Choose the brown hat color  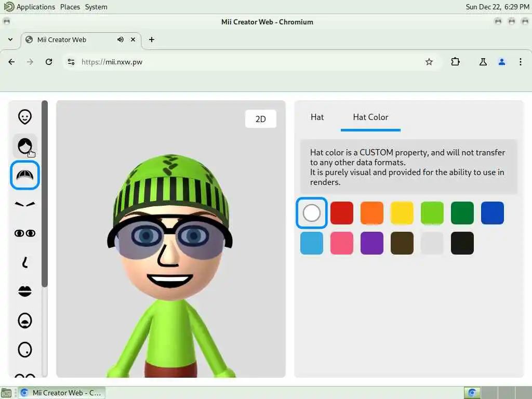tap(402, 243)
